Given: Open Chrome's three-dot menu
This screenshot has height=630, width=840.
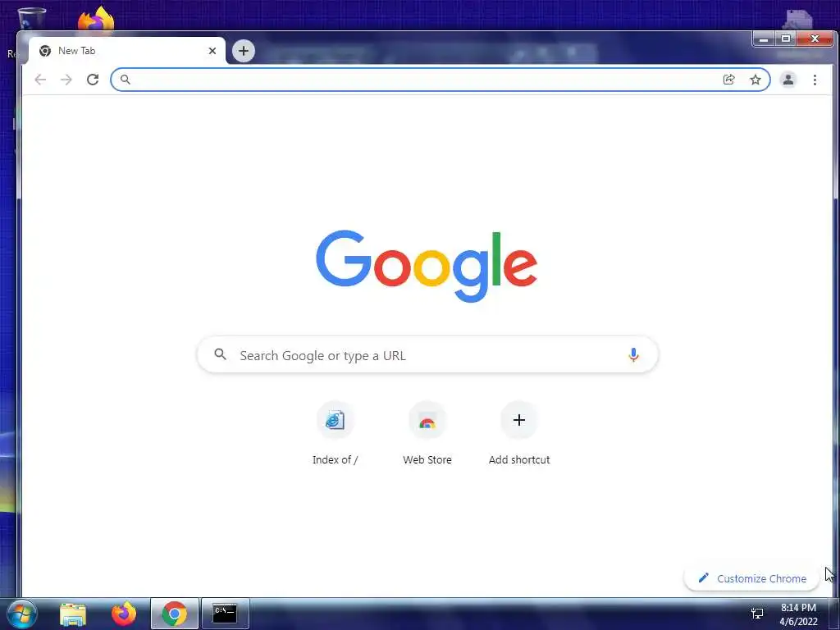Looking at the screenshot, I should (815, 80).
